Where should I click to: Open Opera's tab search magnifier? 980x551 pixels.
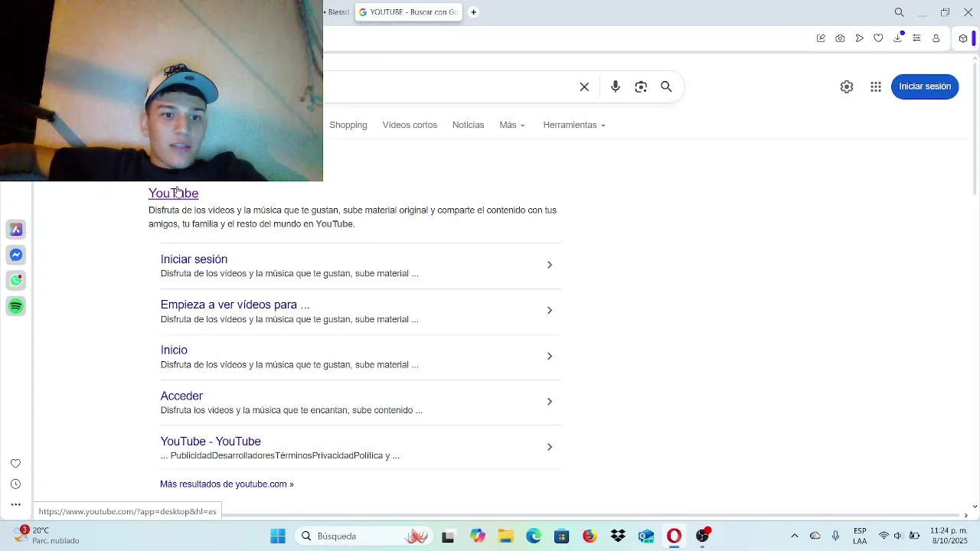pos(900,12)
